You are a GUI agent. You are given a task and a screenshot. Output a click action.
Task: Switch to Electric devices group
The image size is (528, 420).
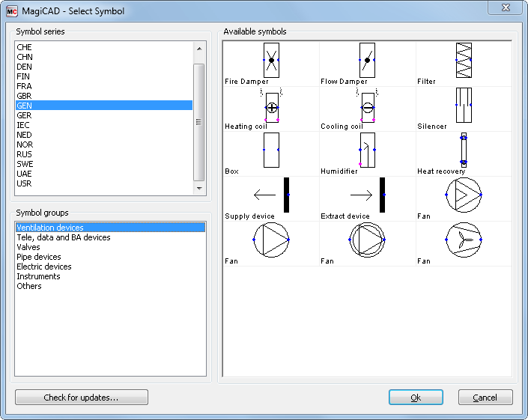pos(44,267)
